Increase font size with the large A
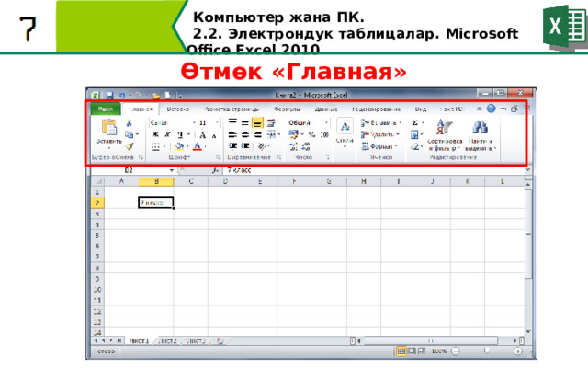Image resolution: width=588 pixels, height=368 pixels. coord(203,135)
